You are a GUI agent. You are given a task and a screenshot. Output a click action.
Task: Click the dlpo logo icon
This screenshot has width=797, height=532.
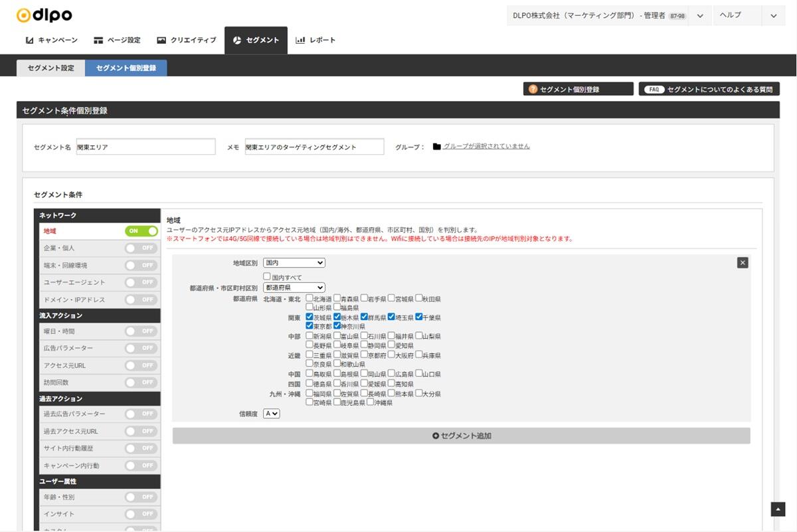[x=24, y=15]
